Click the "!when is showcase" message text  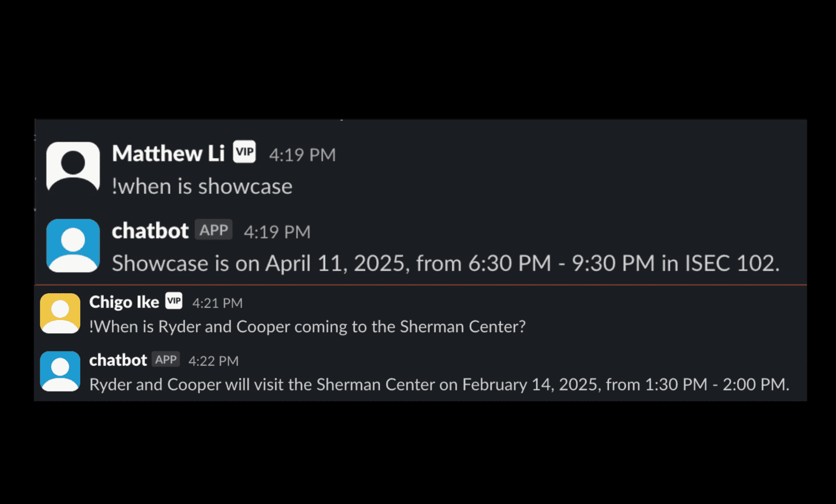click(202, 187)
